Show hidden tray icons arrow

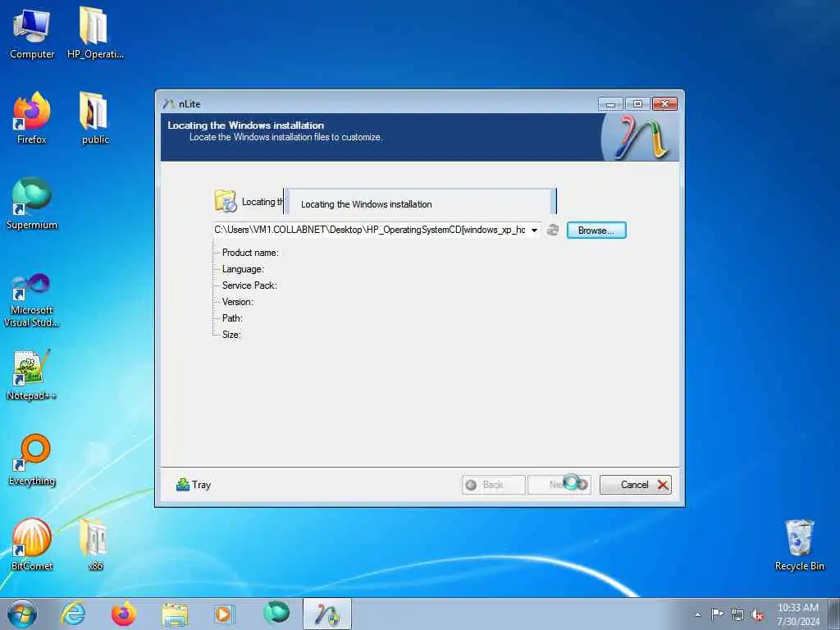tap(697, 614)
